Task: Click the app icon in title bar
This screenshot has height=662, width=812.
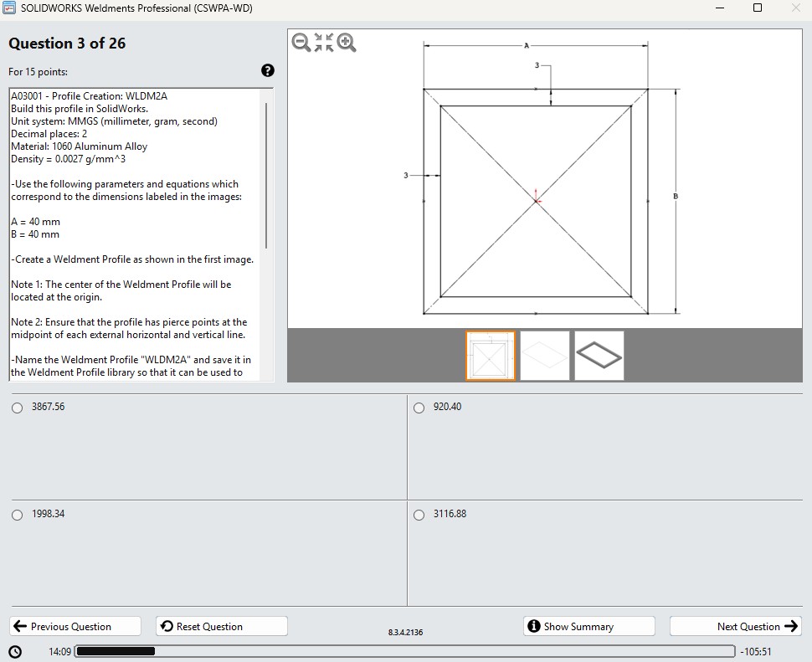Action: (9, 8)
